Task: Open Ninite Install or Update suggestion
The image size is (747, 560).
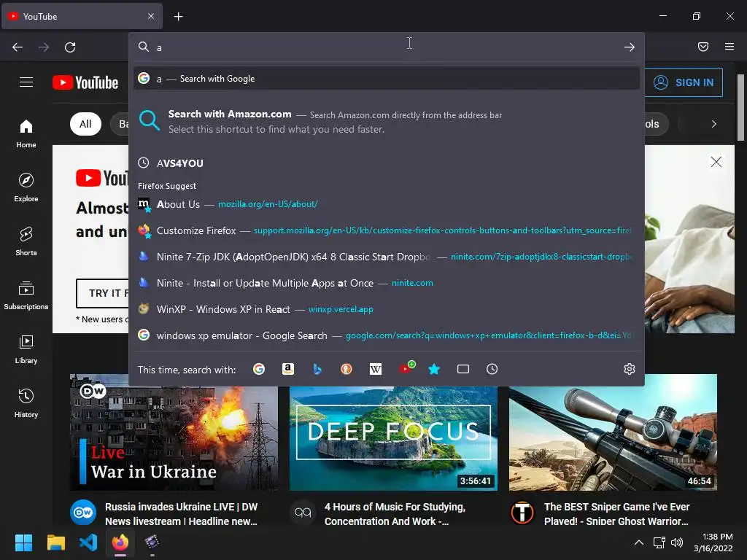Action: pos(387,283)
